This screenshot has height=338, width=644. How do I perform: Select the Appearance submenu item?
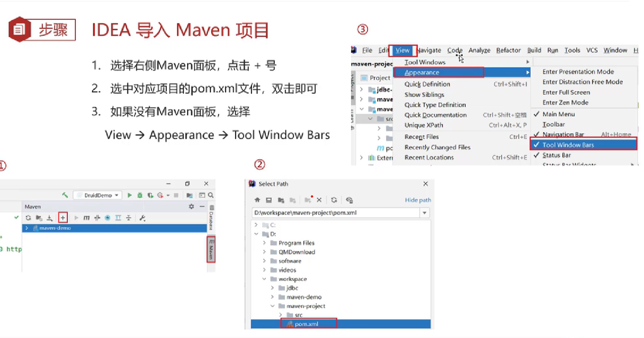[462, 73]
